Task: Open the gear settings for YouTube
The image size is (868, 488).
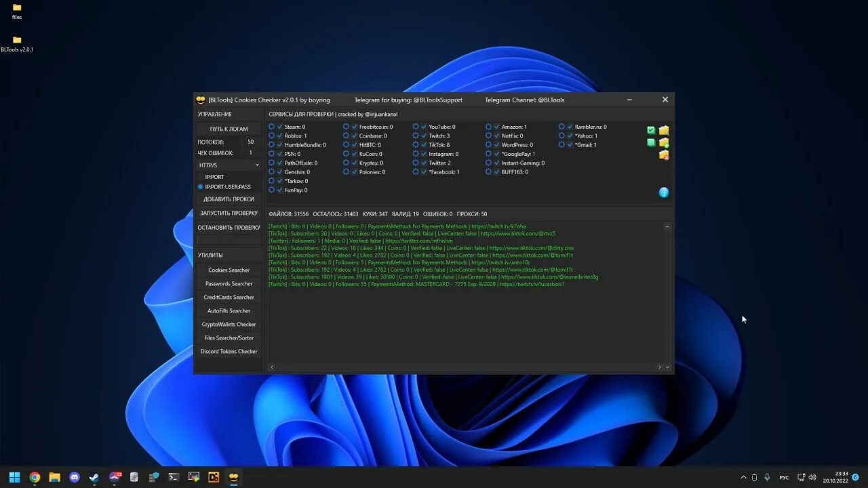Action: pyautogui.click(x=415, y=127)
